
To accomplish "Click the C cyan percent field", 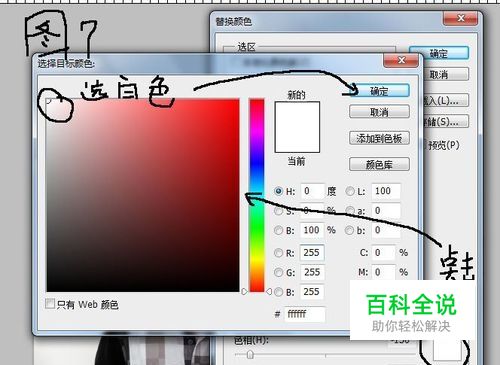I will coord(383,253).
